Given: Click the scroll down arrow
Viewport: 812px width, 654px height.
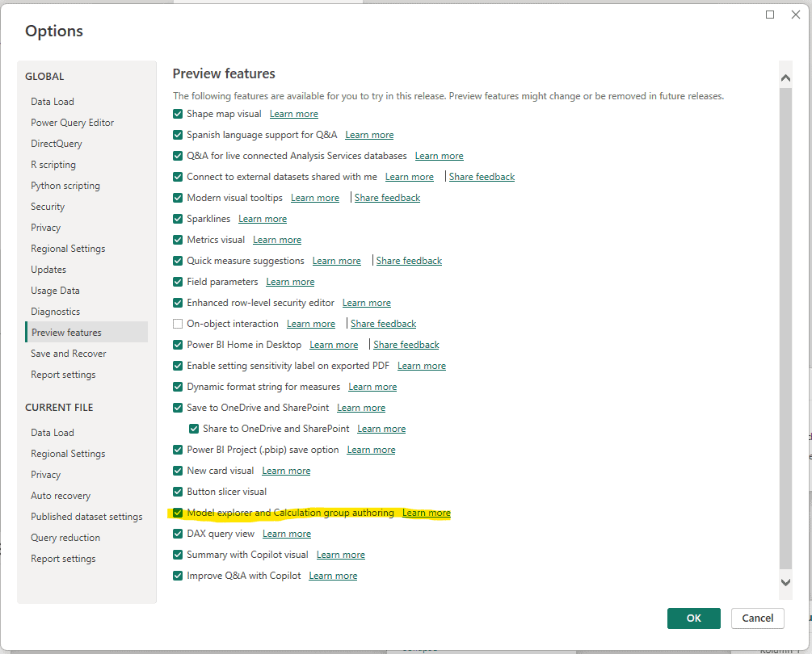Looking at the screenshot, I should [x=785, y=582].
